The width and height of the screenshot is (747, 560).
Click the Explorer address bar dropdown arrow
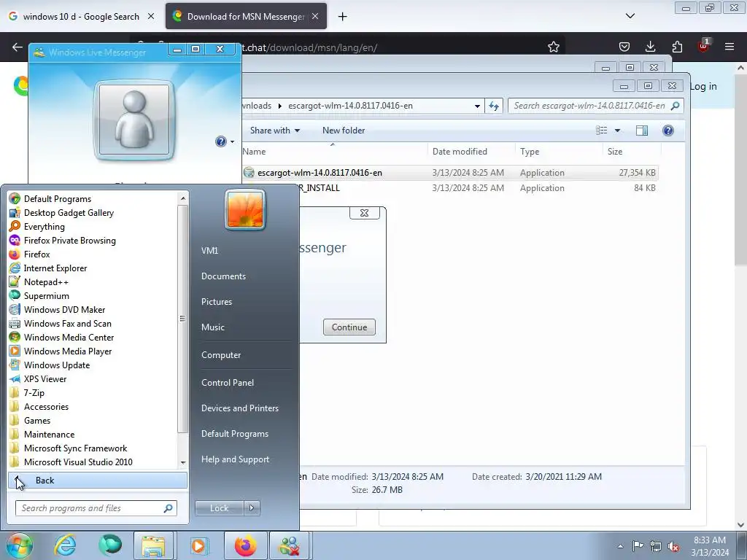click(477, 106)
